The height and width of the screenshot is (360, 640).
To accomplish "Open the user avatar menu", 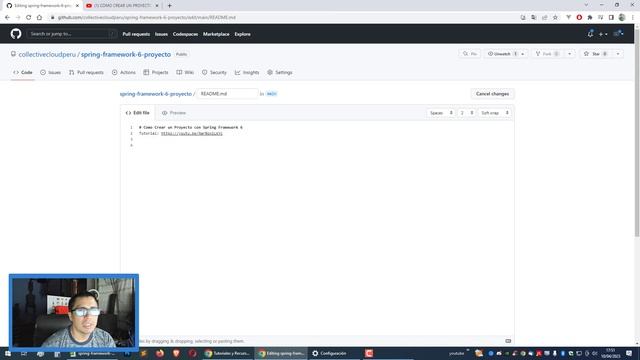I will (618, 34).
